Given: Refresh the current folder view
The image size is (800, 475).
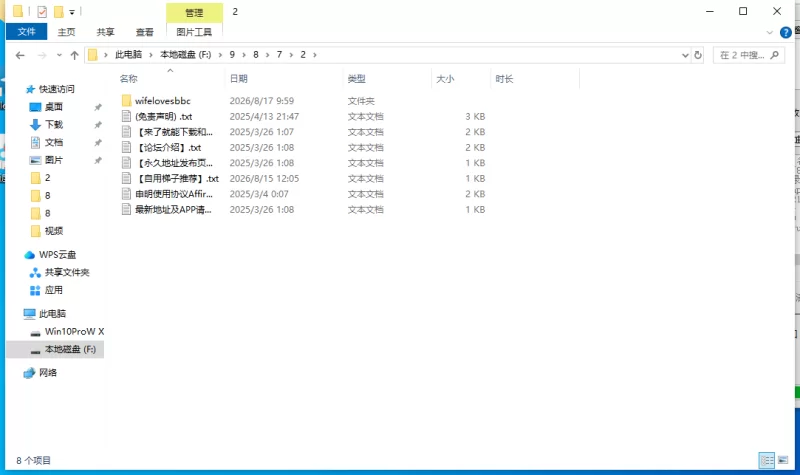Looking at the screenshot, I should (698, 55).
